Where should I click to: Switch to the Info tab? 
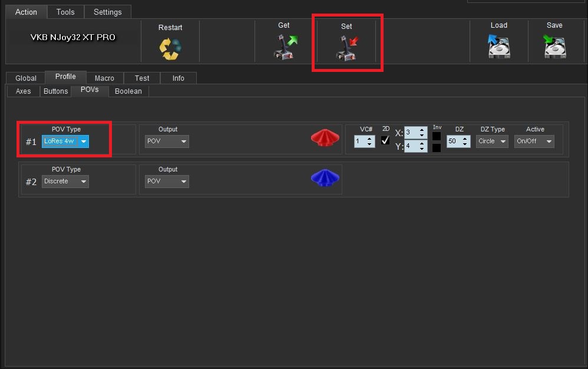[x=179, y=78]
